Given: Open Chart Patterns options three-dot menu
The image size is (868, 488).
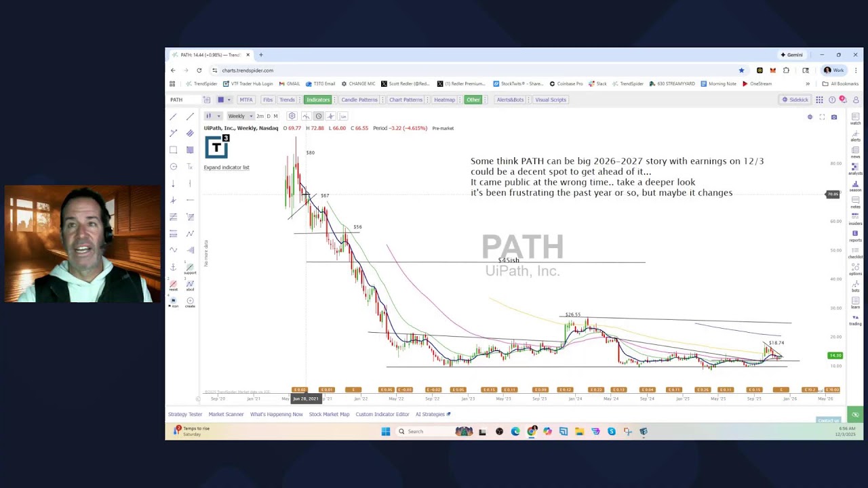Looking at the screenshot, I should (427, 100).
